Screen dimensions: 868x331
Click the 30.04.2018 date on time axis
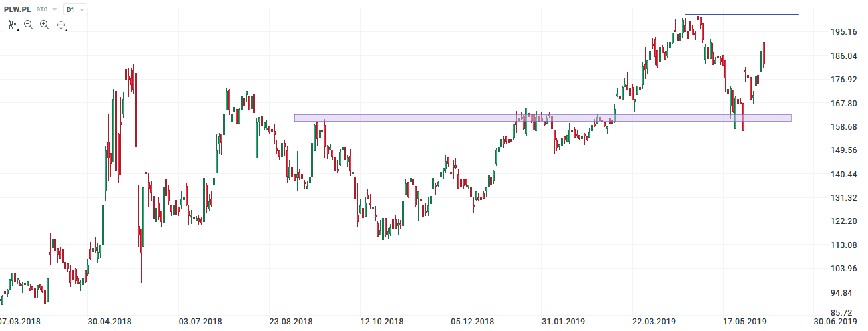pyautogui.click(x=111, y=322)
